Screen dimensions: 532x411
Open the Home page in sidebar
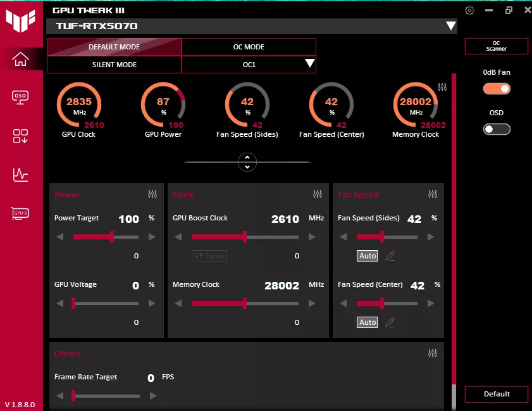pyautogui.click(x=20, y=59)
